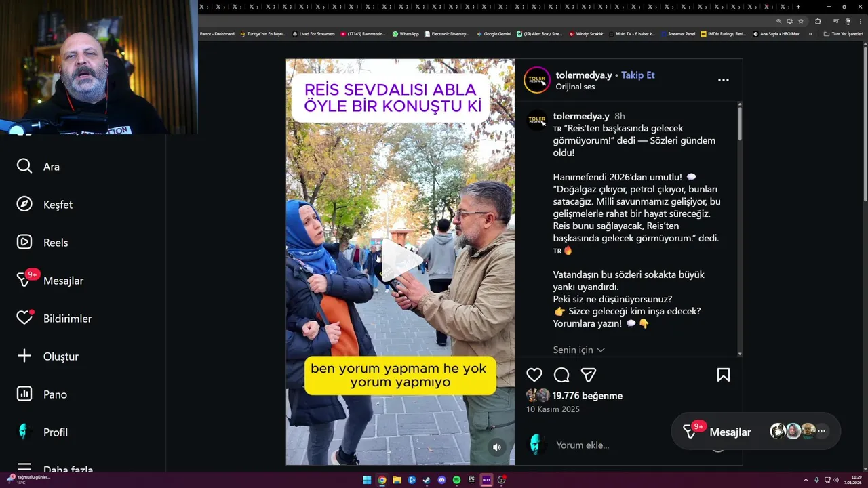This screenshot has height=488, width=868.
Task: Expand the bookmarks overflow chevron
Action: pos(810,34)
